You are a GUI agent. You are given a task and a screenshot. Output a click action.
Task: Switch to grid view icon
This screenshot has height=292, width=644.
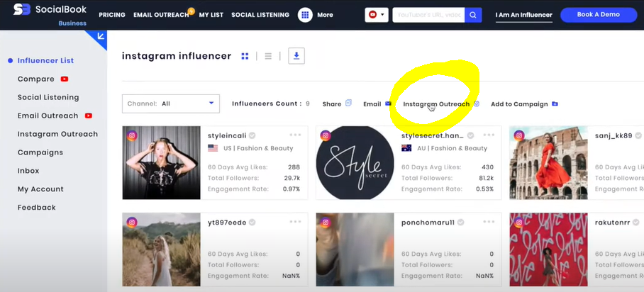[245, 56]
